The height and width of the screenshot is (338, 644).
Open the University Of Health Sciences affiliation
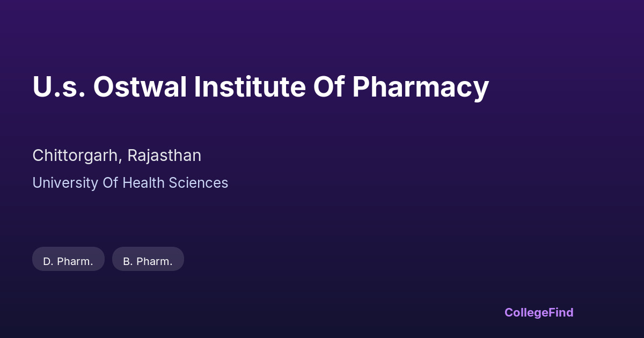pos(130,183)
